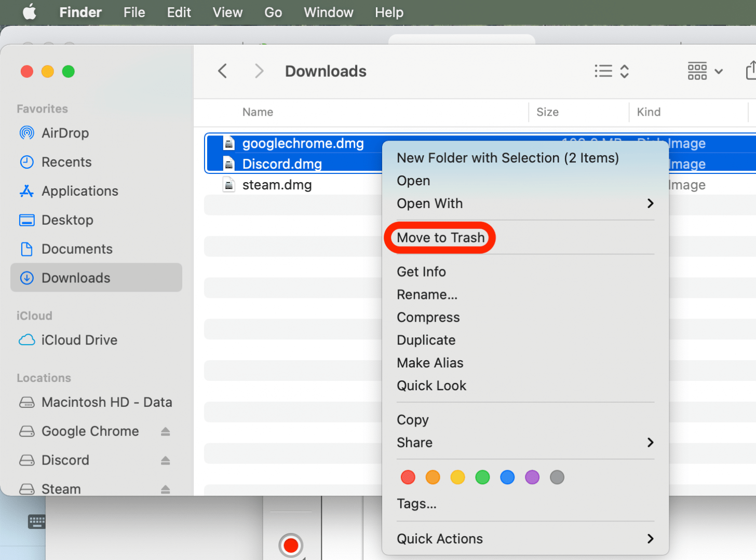Choose Move to Trash from context menu
The image size is (756, 560).
440,238
